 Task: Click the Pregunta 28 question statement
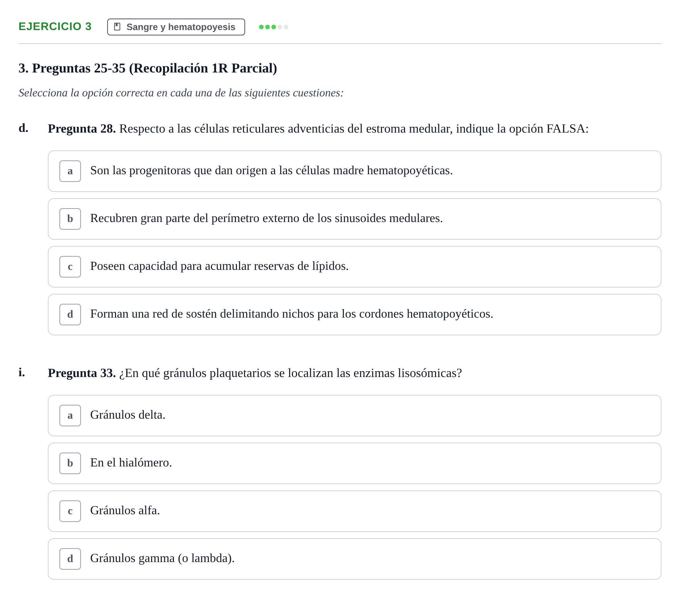point(318,129)
